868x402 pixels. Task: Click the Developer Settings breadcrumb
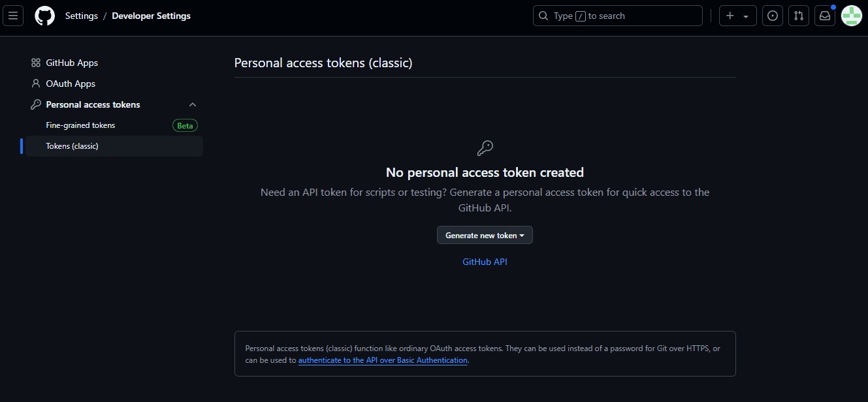click(x=152, y=16)
